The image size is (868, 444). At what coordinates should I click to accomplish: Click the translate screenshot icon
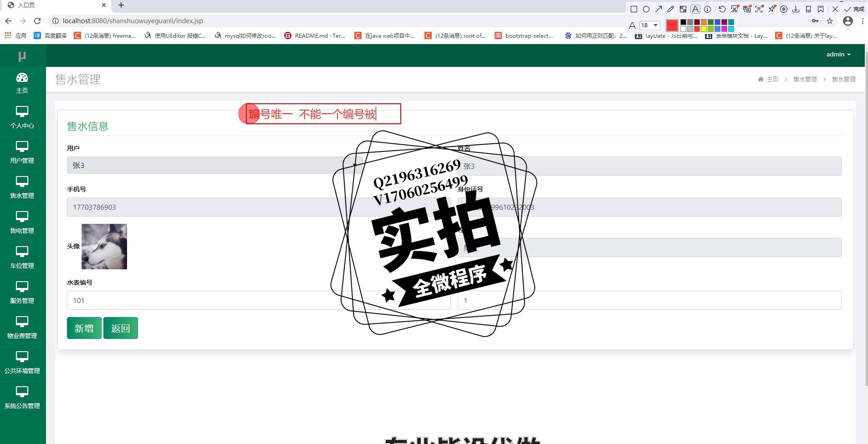747,9
